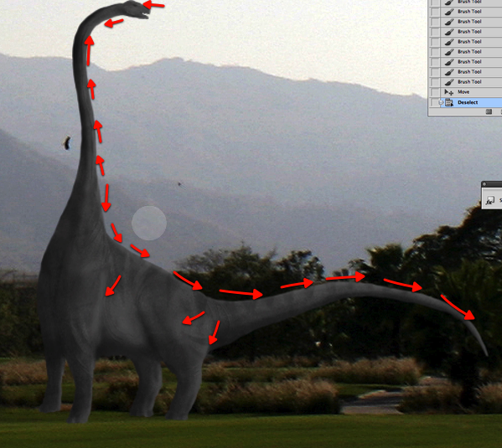Close the small floating panel with fx icon
The image size is (502, 448).
click(x=484, y=184)
